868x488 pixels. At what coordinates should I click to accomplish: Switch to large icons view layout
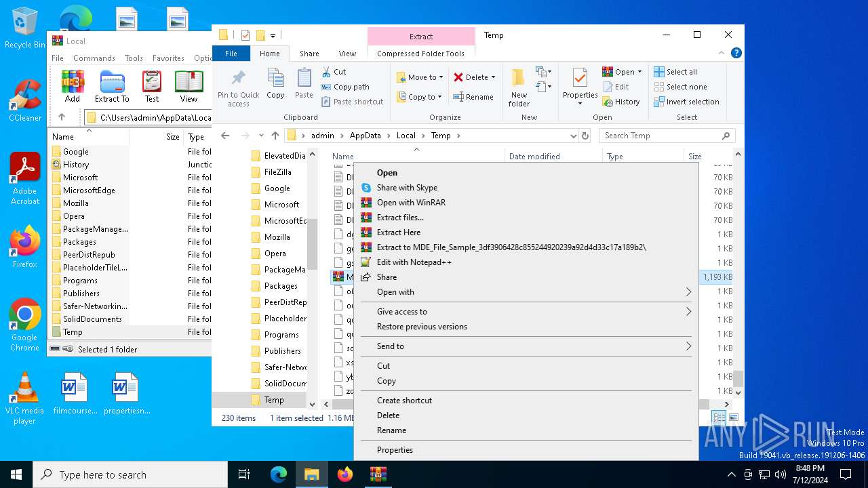pos(734,418)
